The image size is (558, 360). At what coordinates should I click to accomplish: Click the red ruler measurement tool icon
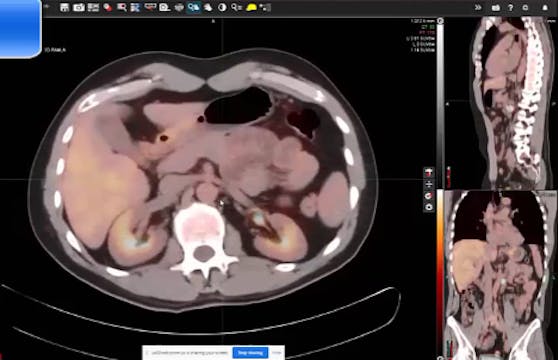pyautogui.click(x=150, y=7)
